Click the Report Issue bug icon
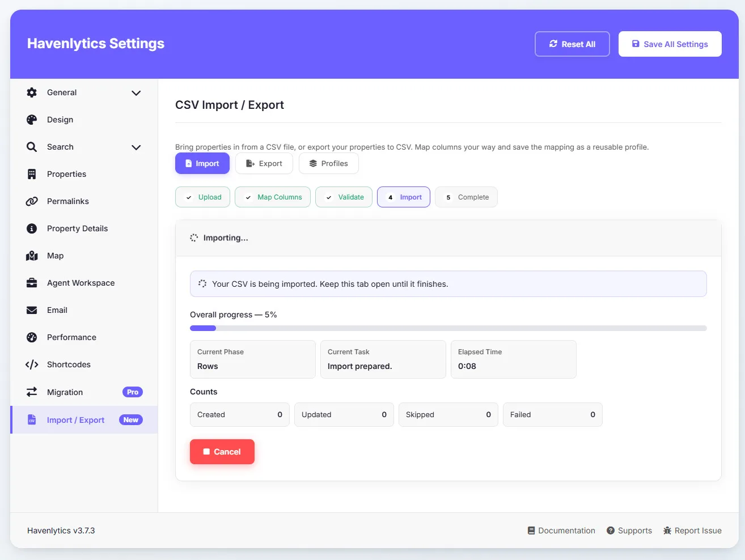Viewport: 745px width, 560px height. [667, 531]
